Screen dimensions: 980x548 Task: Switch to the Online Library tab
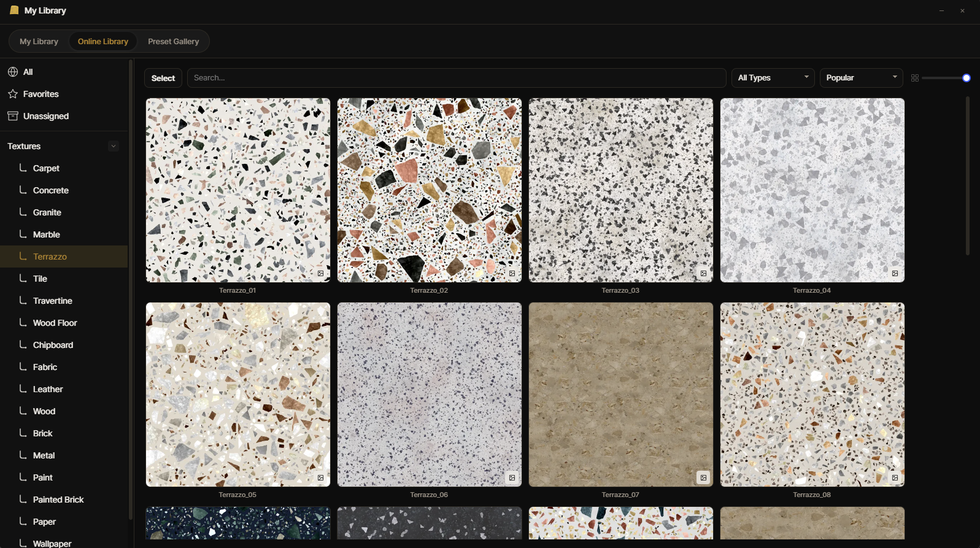point(103,42)
